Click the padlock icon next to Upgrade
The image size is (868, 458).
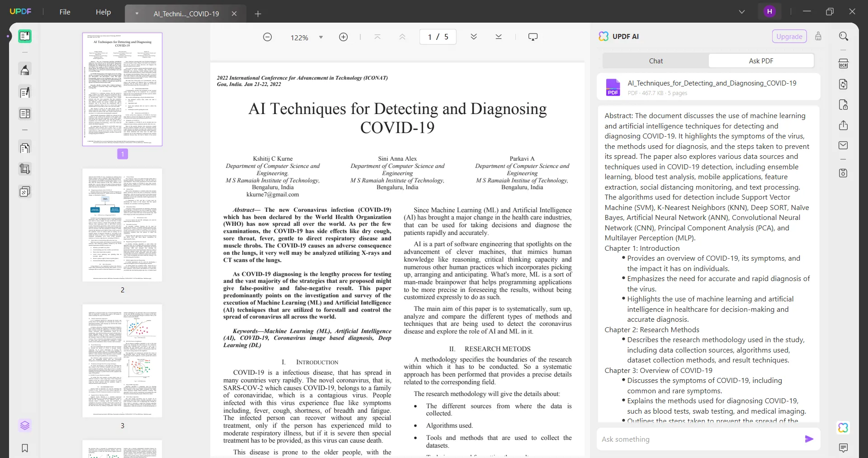pyautogui.click(x=818, y=36)
